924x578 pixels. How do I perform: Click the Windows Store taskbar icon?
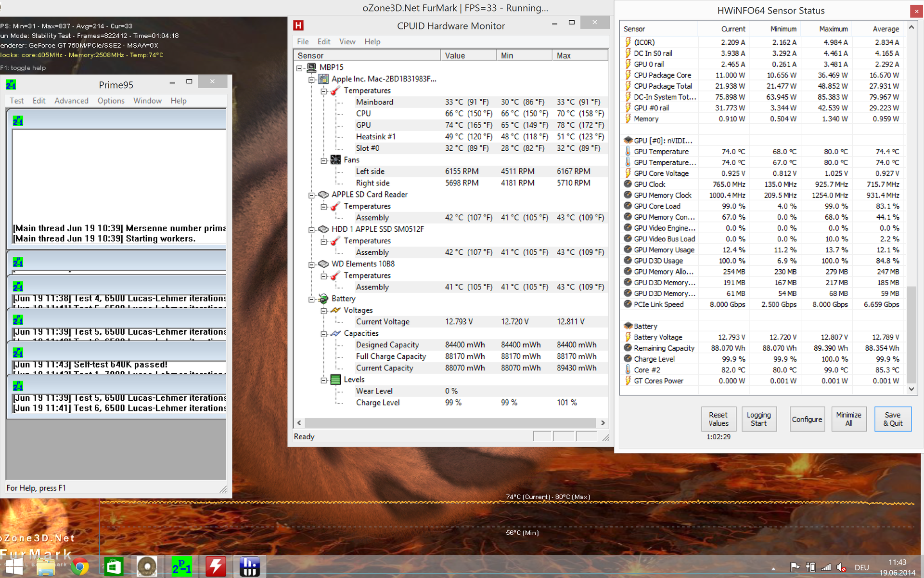click(x=114, y=566)
